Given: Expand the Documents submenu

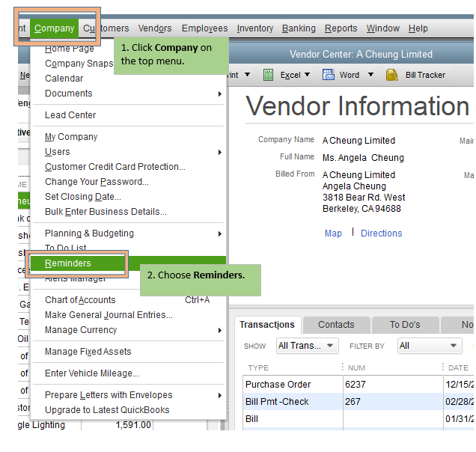Looking at the screenshot, I should (x=220, y=94).
